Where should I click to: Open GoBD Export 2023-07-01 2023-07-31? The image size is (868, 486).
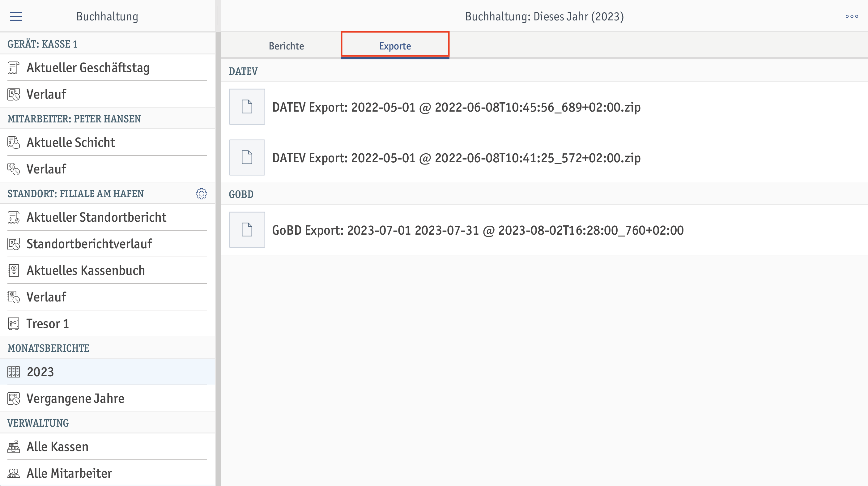tap(544, 230)
